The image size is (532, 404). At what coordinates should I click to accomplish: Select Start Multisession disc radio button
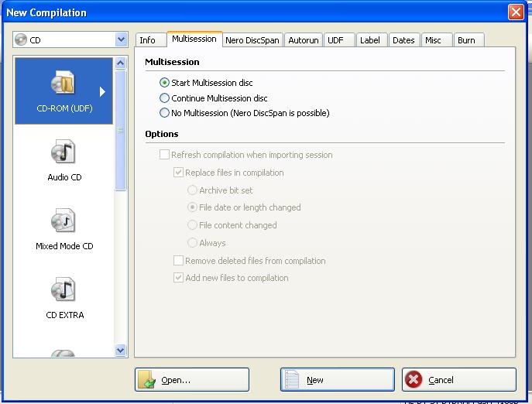(164, 83)
